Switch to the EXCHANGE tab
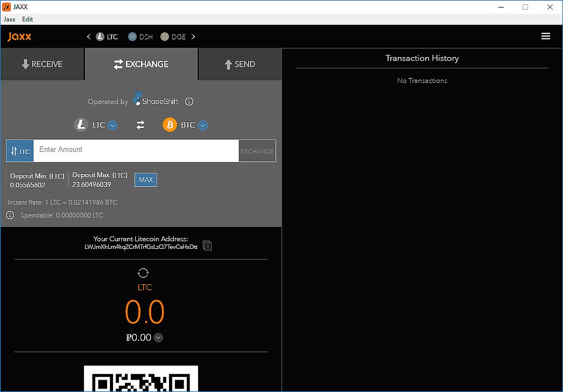Viewport: 563px width, 392px height. click(141, 64)
